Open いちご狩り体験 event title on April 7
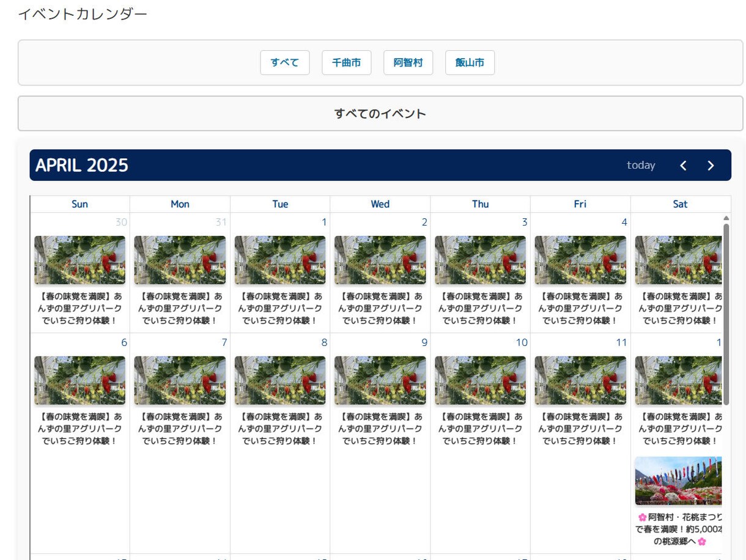This screenshot has height=560, width=746. (x=180, y=429)
